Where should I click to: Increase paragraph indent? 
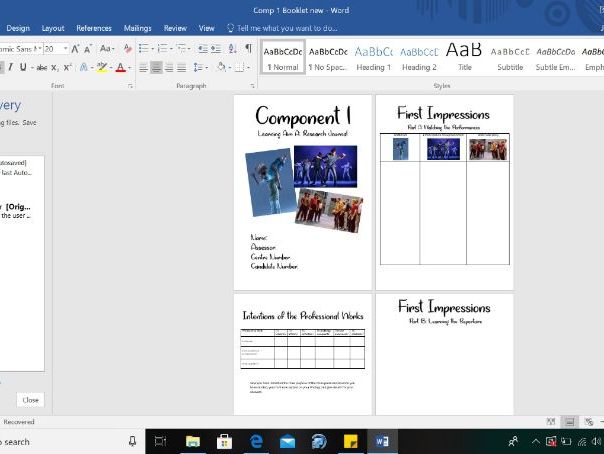pos(216,49)
